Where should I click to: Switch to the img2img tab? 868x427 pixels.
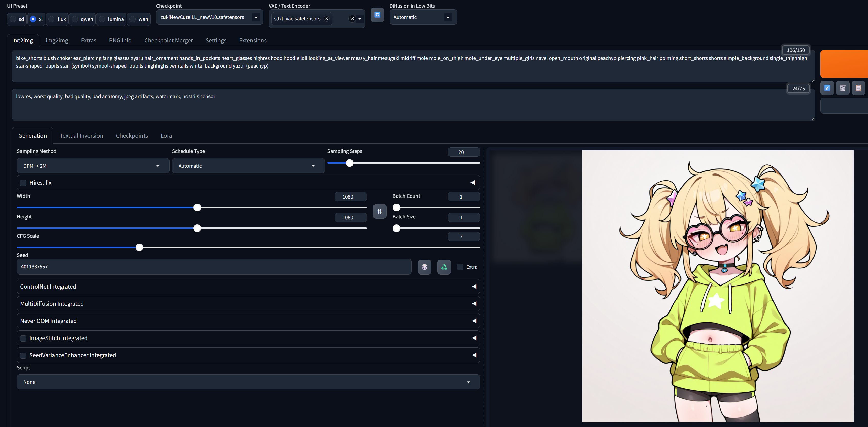57,40
